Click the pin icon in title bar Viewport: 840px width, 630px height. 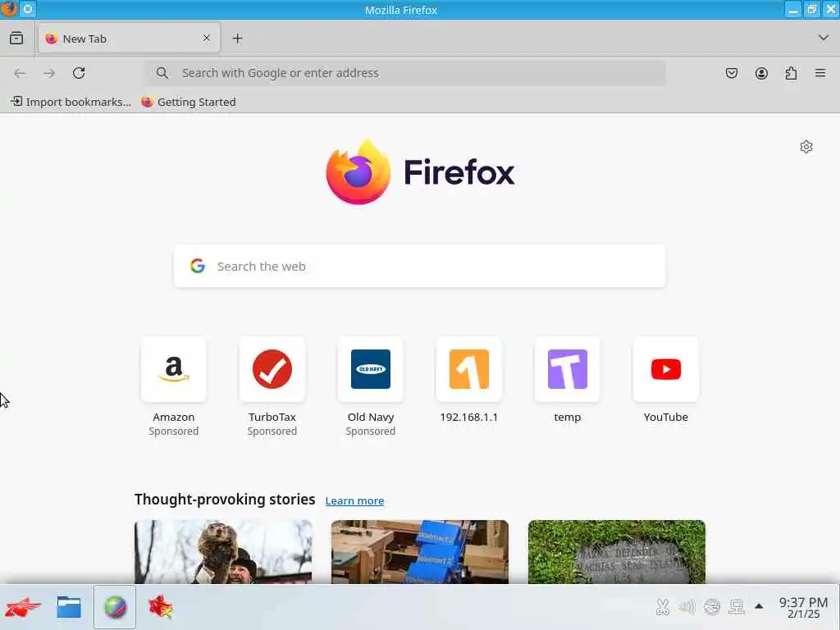[28, 9]
